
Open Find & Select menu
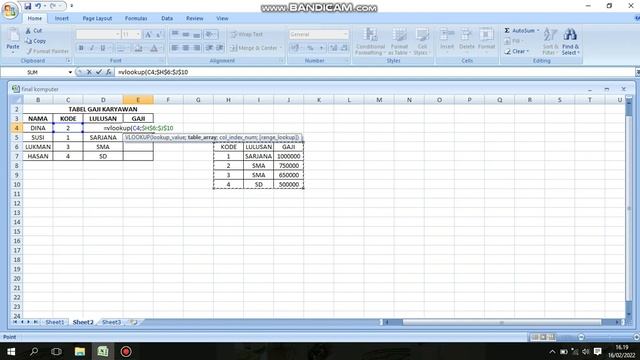pos(570,41)
